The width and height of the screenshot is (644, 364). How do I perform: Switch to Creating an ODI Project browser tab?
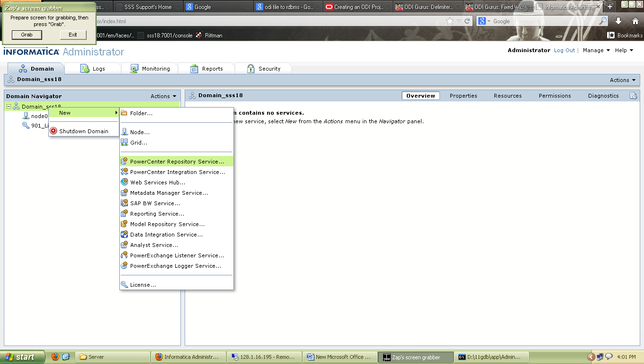pyautogui.click(x=358, y=7)
